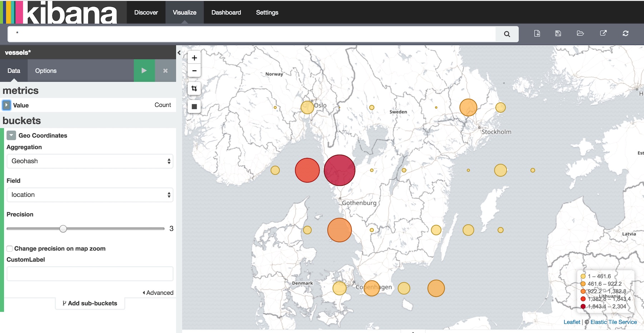The height and width of the screenshot is (333, 644).
Task: Click the precision value 3
Action: [x=171, y=229]
